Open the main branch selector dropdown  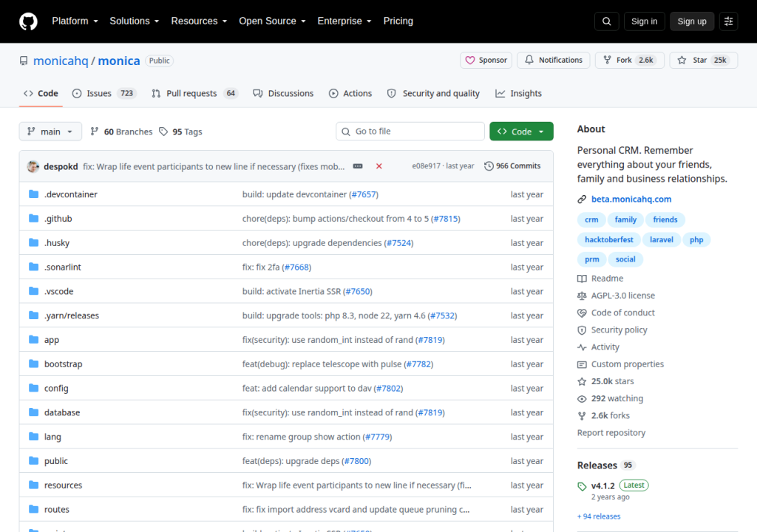pos(50,132)
